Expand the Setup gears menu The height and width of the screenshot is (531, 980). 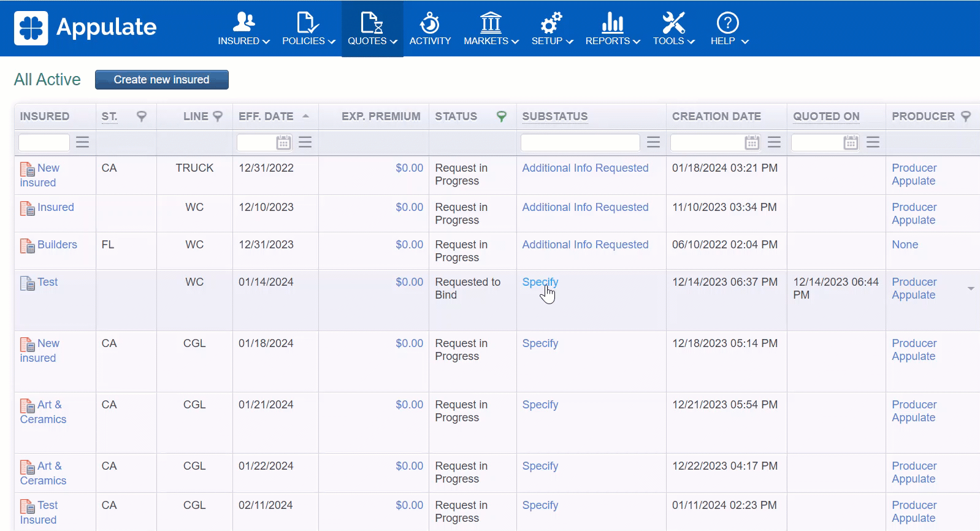551,29
